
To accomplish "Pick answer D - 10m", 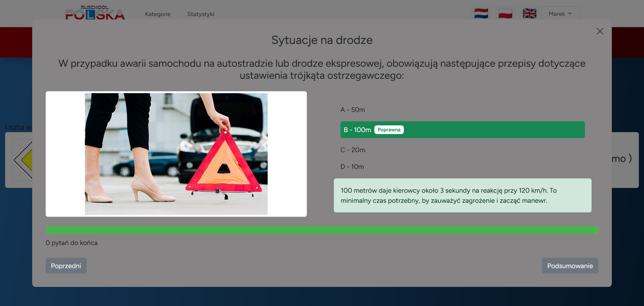I will (352, 167).
